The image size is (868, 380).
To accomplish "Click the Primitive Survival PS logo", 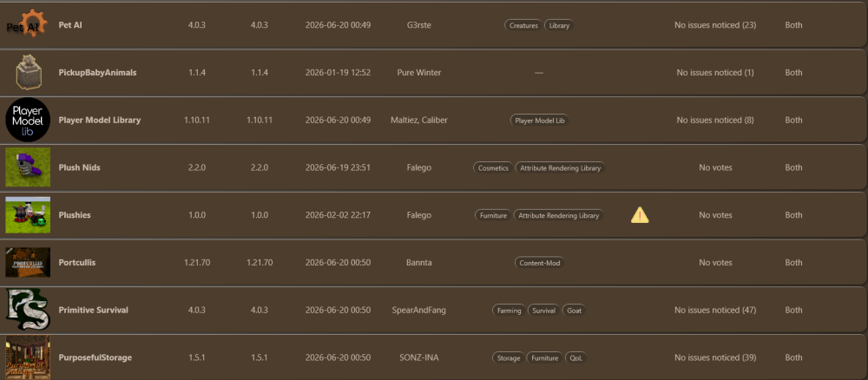I will coord(28,310).
